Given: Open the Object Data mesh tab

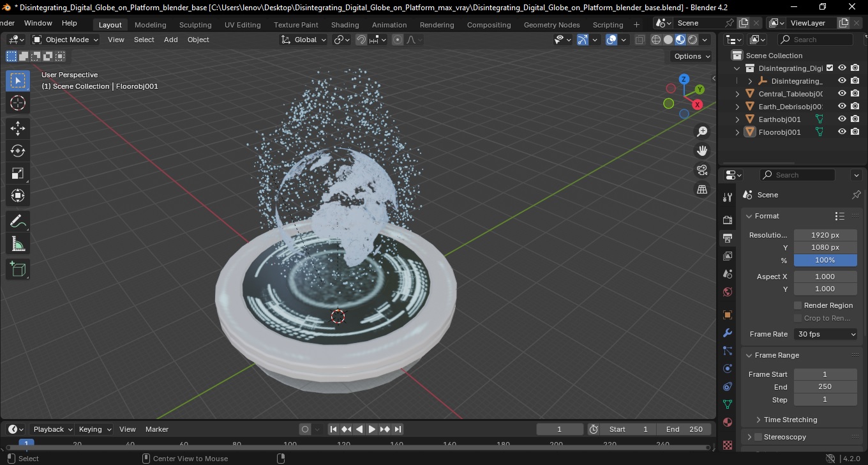Looking at the screenshot, I should tap(727, 404).
